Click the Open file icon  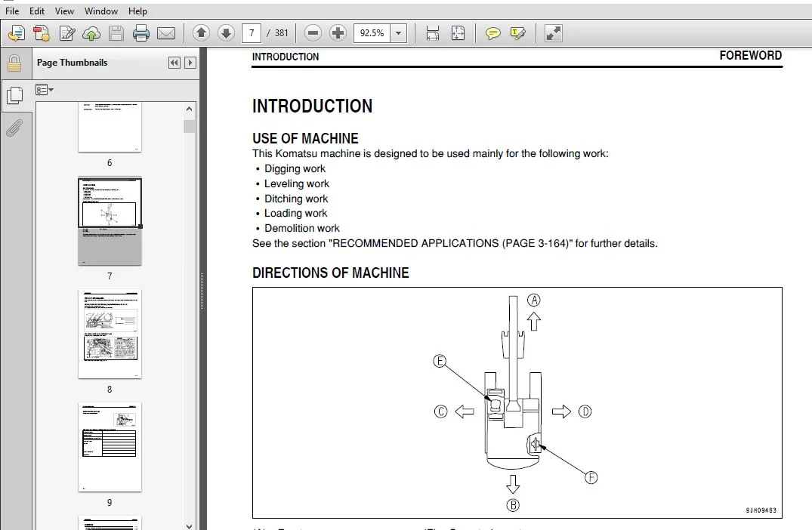[x=17, y=34]
